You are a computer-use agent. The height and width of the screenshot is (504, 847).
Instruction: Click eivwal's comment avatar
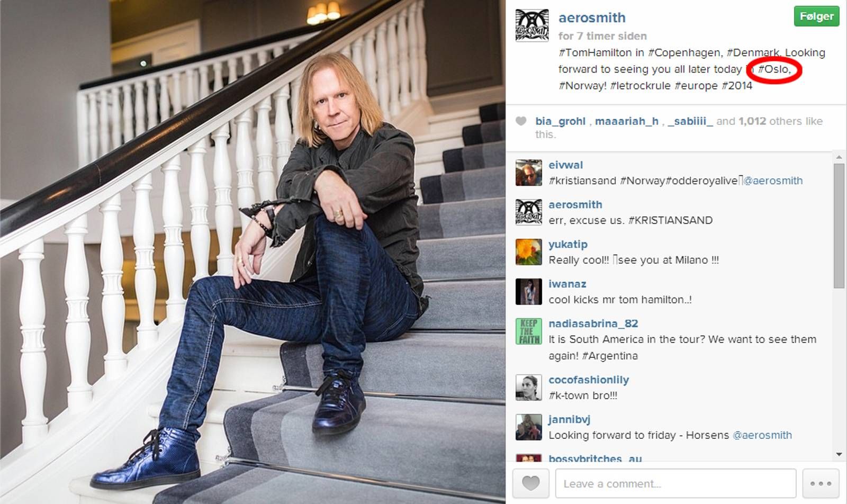529,173
